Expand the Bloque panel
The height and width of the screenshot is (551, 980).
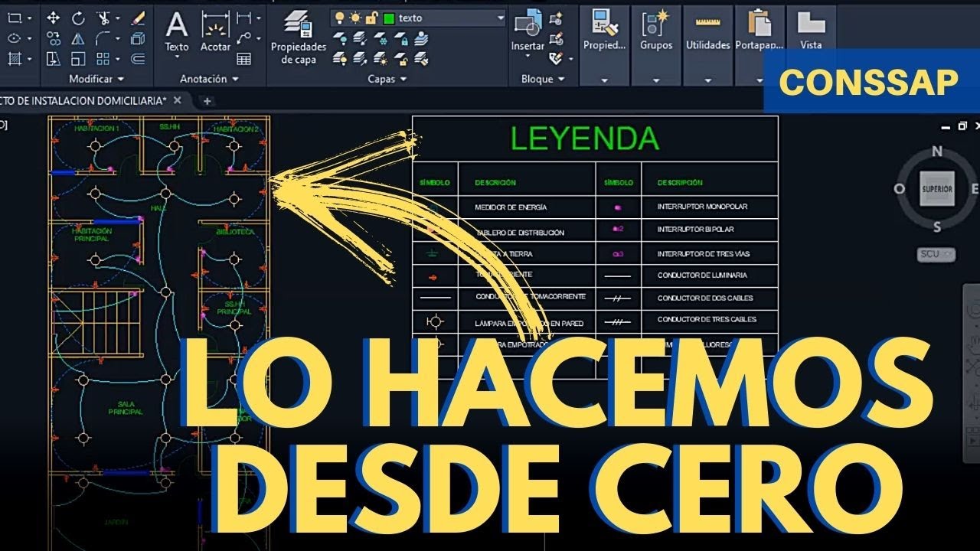click(543, 79)
